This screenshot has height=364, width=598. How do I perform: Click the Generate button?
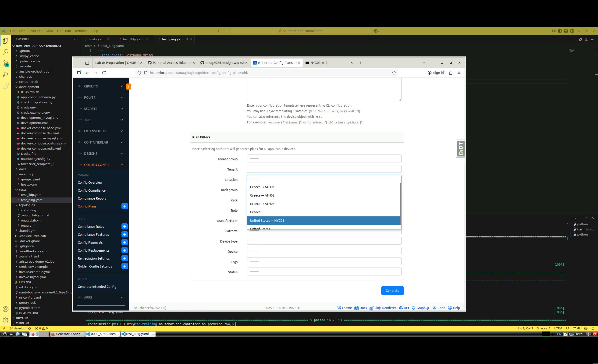pyautogui.click(x=392, y=291)
